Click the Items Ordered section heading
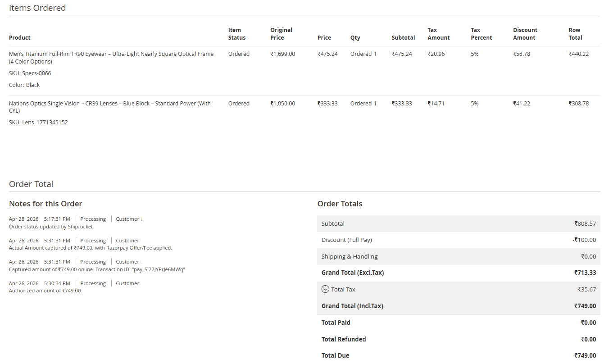Image resolution: width=604 pixels, height=364 pixels. click(37, 8)
